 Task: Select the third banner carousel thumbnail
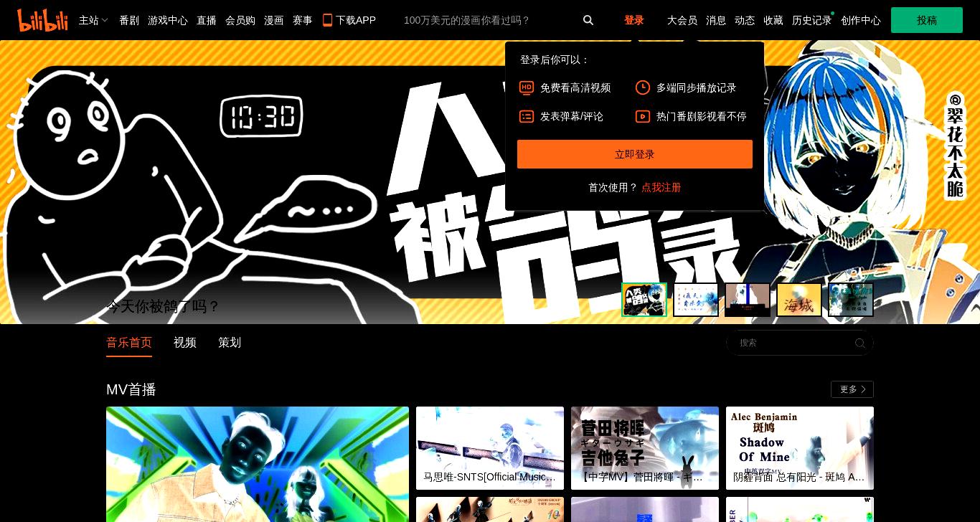(x=748, y=300)
